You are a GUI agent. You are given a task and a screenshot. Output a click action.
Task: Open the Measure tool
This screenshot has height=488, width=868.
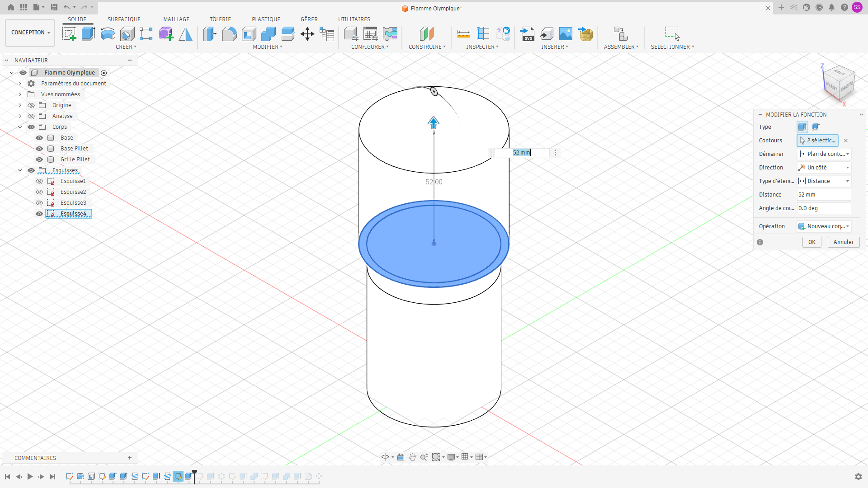[463, 34]
